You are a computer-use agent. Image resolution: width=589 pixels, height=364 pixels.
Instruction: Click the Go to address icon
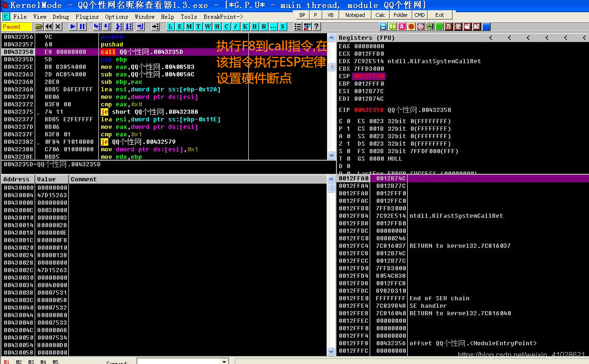pos(156,27)
